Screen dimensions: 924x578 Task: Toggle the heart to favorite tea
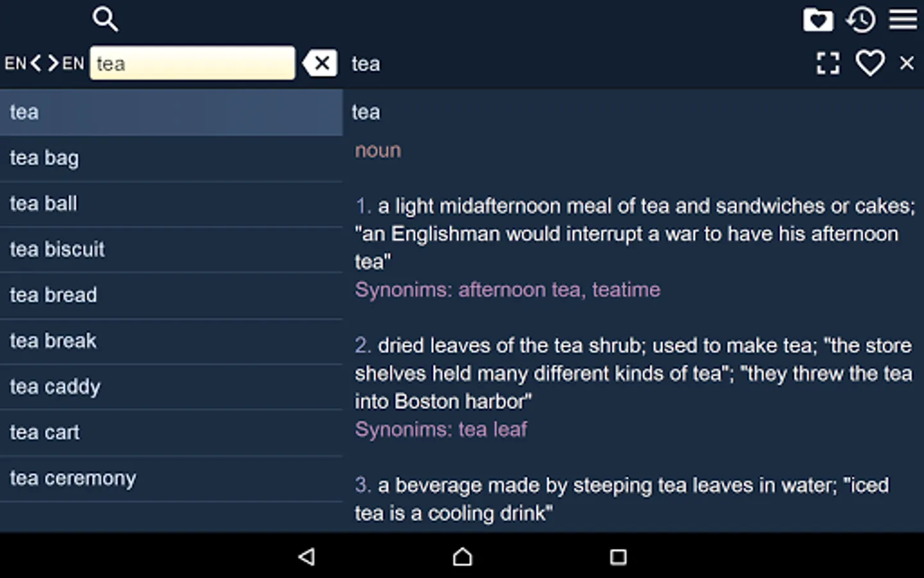(x=870, y=63)
